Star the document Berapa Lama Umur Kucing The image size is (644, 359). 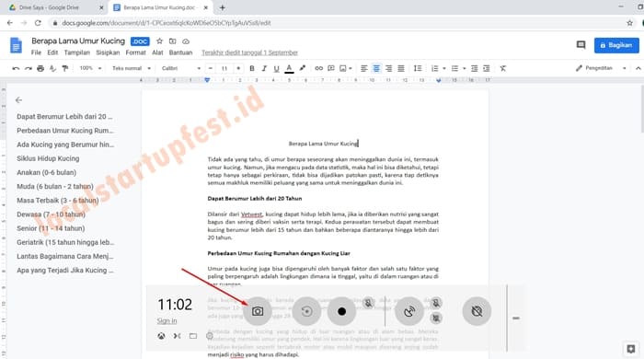pyautogui.click(x=160, y=41)
